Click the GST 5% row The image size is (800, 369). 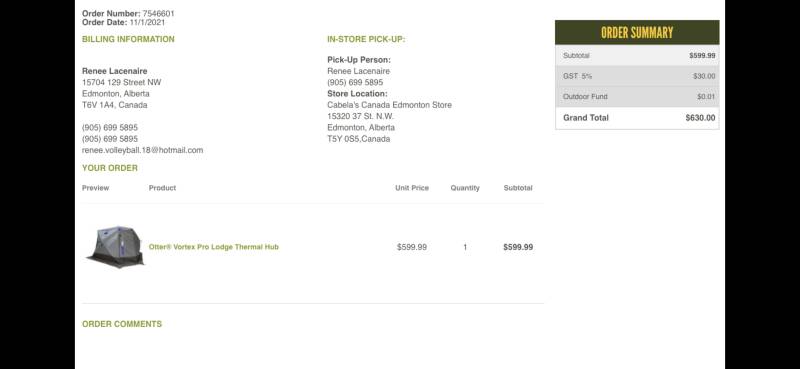point(637,76)
